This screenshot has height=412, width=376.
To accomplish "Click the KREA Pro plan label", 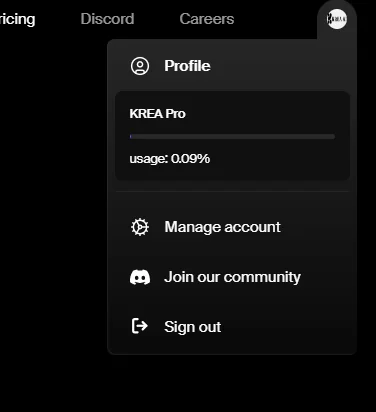I will point(157,114).
